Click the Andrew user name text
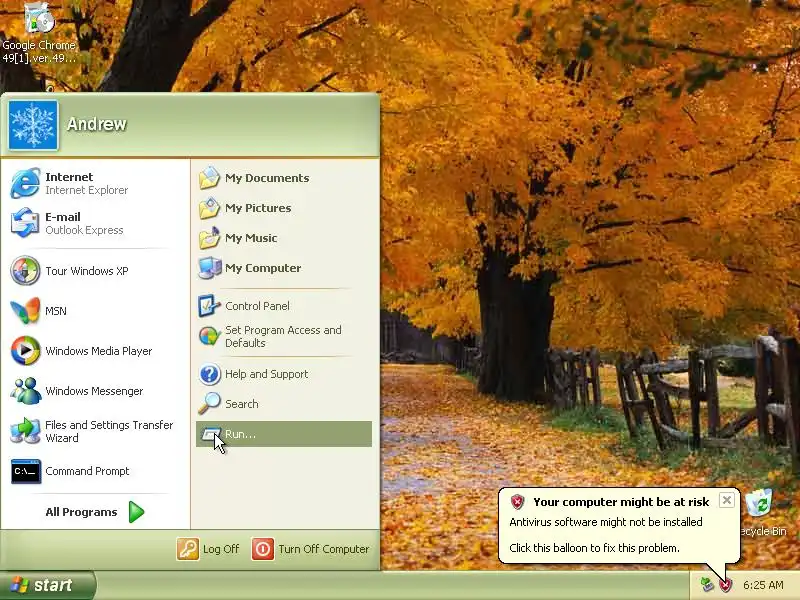 [x=96, y=124]
